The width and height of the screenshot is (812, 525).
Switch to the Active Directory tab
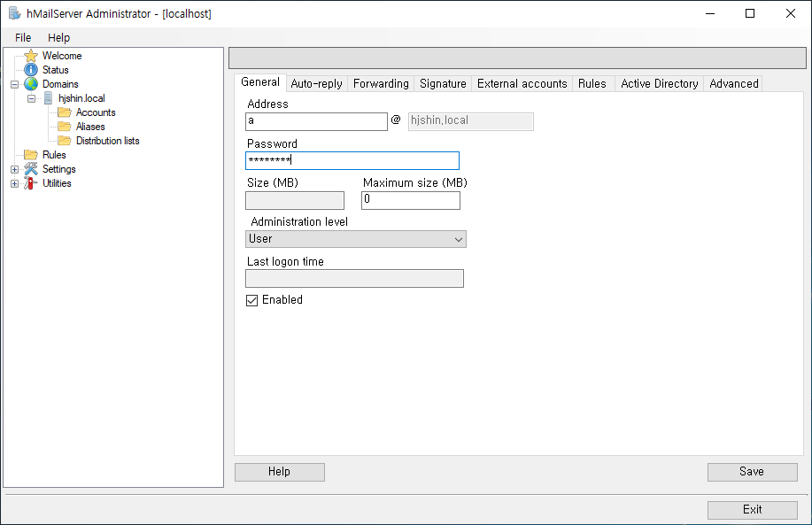pyautogui.click(x=659, y=84)
